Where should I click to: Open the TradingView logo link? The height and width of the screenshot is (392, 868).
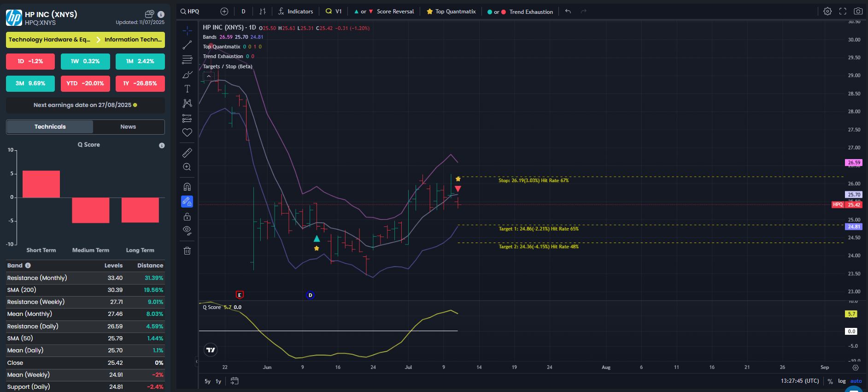[x=211, y=350]
